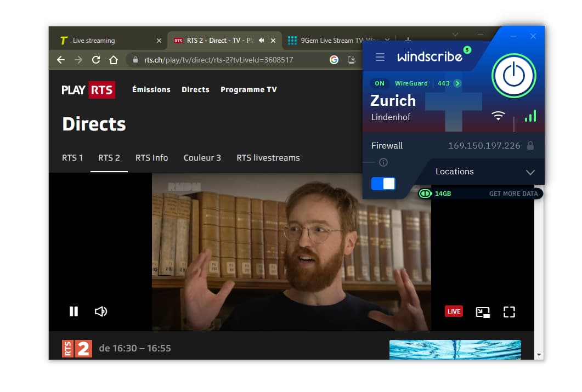582x392 pixels.
Task: Open the RTS livestreams tab
Action: (268, 158)
